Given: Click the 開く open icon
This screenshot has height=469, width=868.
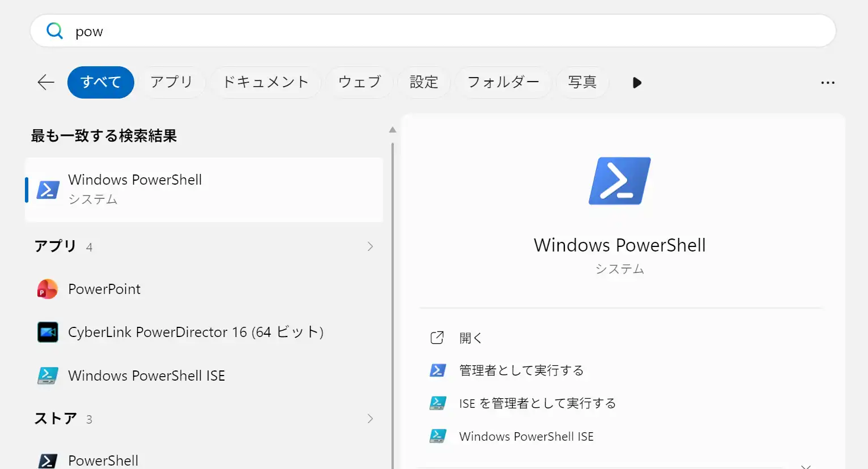Looking at the screenshot, I should click(437, 338).
